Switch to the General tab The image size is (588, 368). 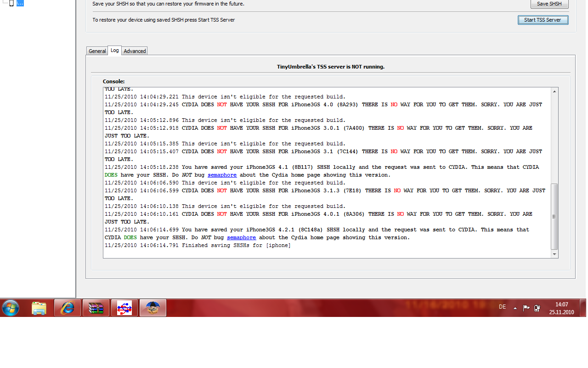click(x=97, y=51)
